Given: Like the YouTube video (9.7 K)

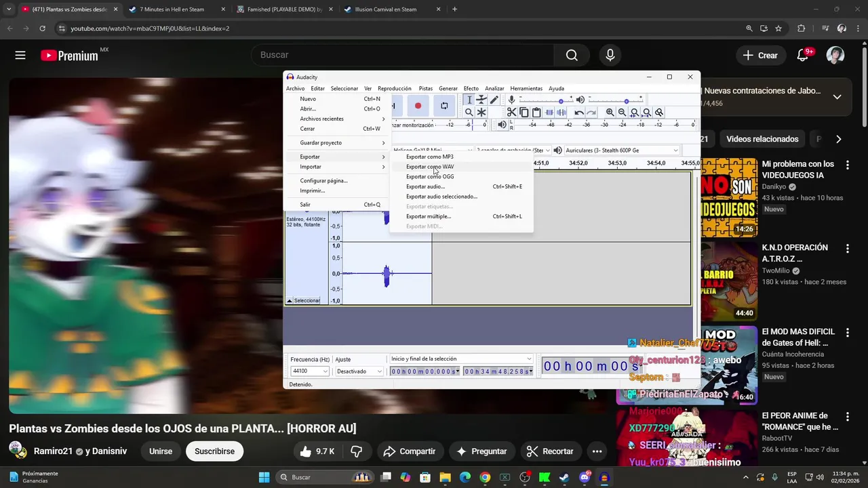Looking at the screenshot, I should pyautogui.click(x=317, y=451).
